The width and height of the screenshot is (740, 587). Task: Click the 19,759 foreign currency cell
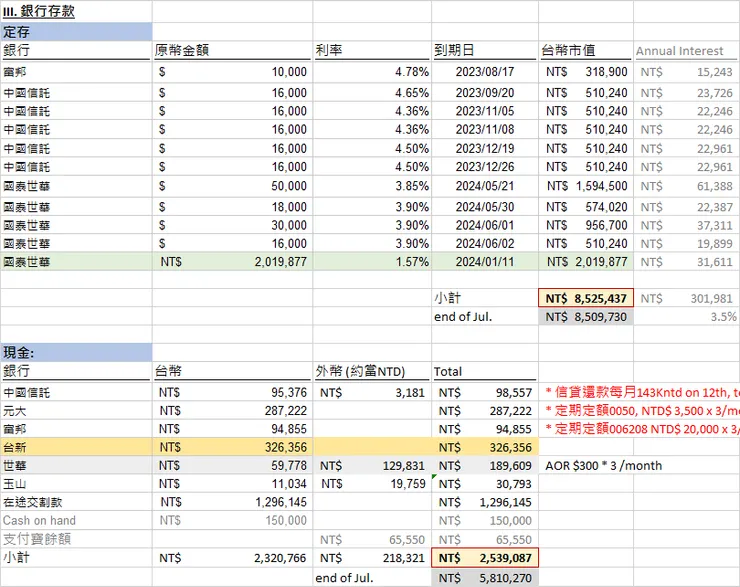point(372,484)
